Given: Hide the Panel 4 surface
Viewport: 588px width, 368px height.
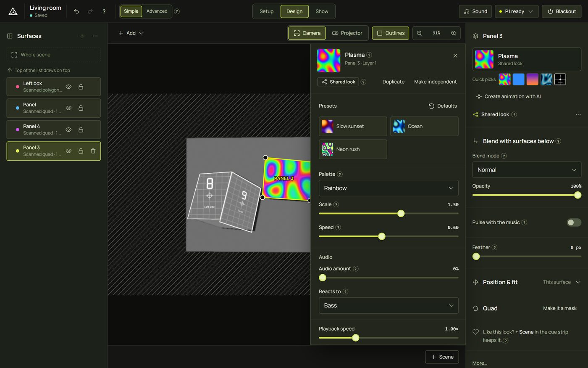Looking at the screenshot, I should pyautogui.click(x=68, y=130).
